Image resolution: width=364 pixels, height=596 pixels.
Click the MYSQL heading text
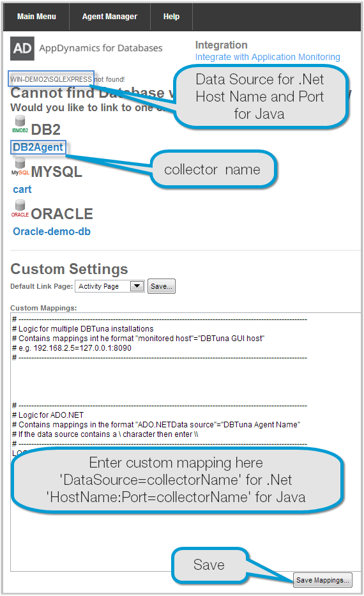click(x=57, y=172)
